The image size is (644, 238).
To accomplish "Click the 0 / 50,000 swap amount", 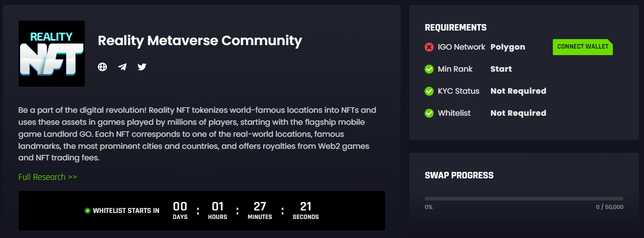I will click(x=609, y=207).
